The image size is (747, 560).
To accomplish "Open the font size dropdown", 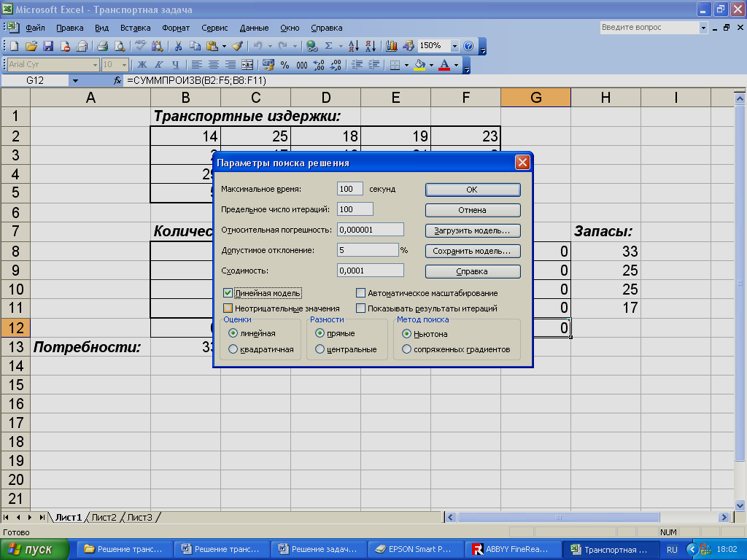I will click(x=124, y=64).
